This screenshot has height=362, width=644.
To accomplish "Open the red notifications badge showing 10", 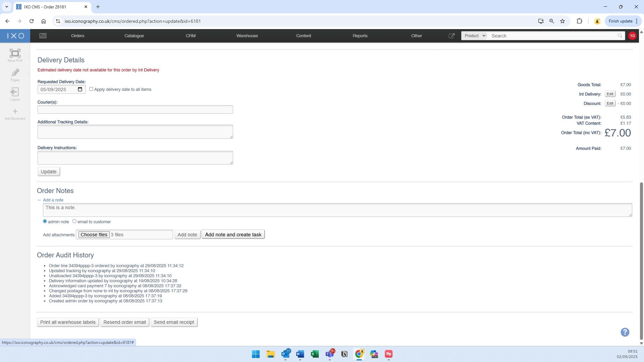I will [x=632, y=36].
